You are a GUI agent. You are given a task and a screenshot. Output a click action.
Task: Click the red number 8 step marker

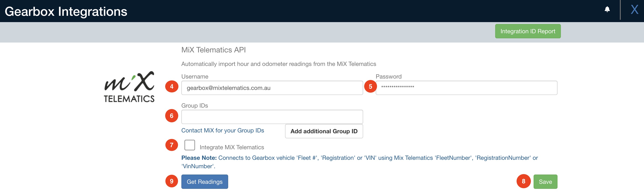[523, 181]
